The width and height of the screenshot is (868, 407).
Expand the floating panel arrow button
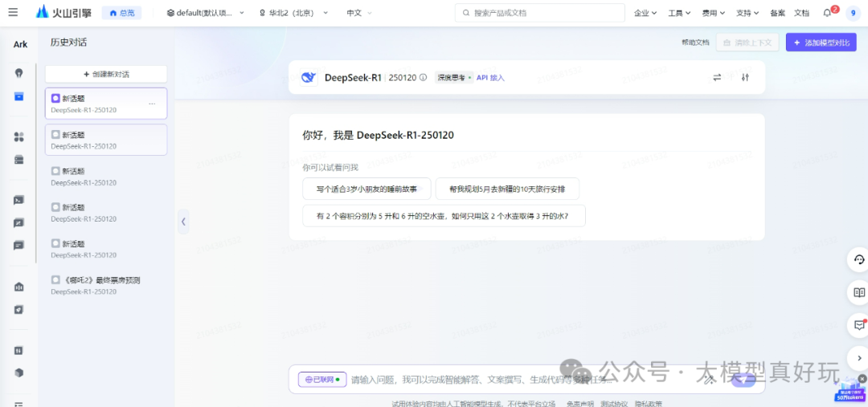[x=859, y=358]
